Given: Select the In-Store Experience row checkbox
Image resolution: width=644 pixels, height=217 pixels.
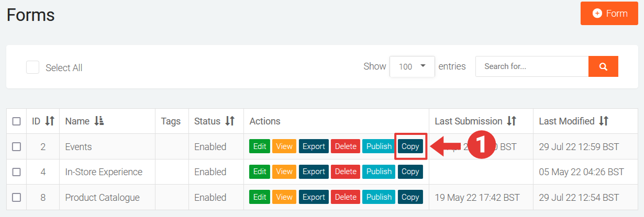Looking at the screenshot, I should click(x=17, y=172).
